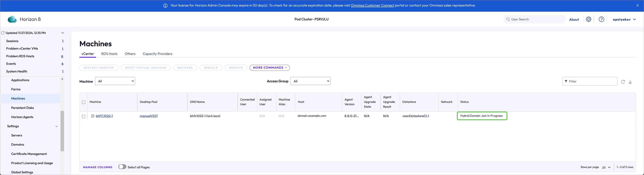The height and width of the screenshot is (175, 644).
Task: Check the box for machine bhFC1022-1
Action: [83, 116]
